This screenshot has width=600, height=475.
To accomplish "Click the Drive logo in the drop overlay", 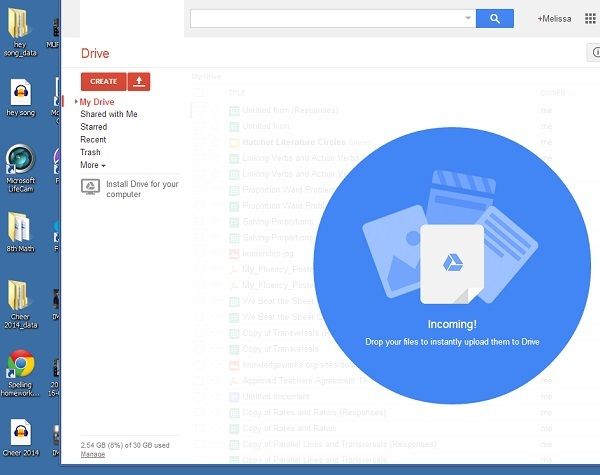I will (x=453, y=263).
